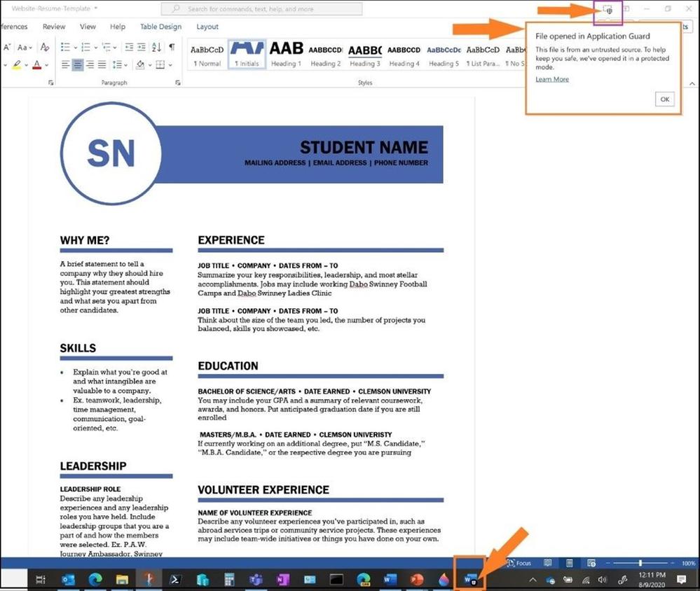Image resolution: width=700 pixels, height=591 pixels.
Task: Open the Table Design ribbon tab
Action: (160, 27)
